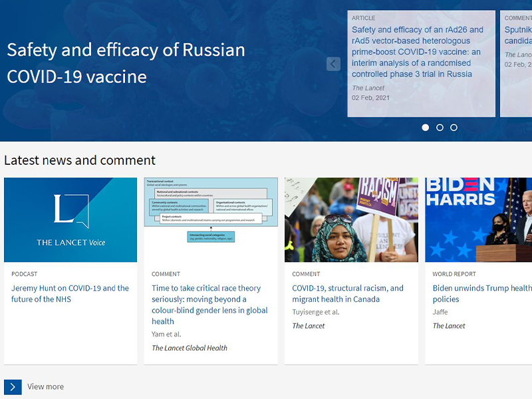This screenshot has width=532, height=399.
Task: Open the rAd26 and rAd5 vaccine article
Action: coord(418,52)
